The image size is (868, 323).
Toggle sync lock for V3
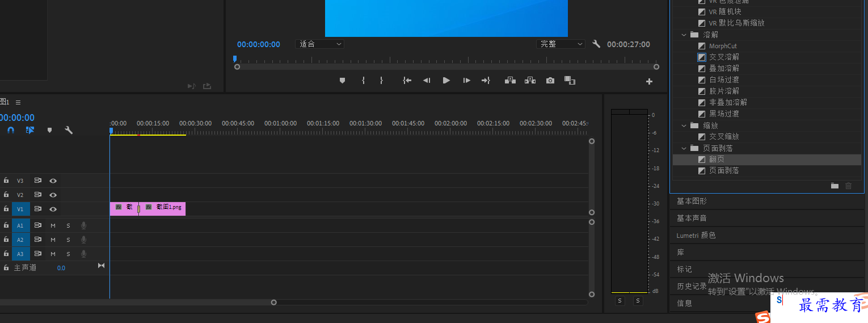[x=37, y=181]
